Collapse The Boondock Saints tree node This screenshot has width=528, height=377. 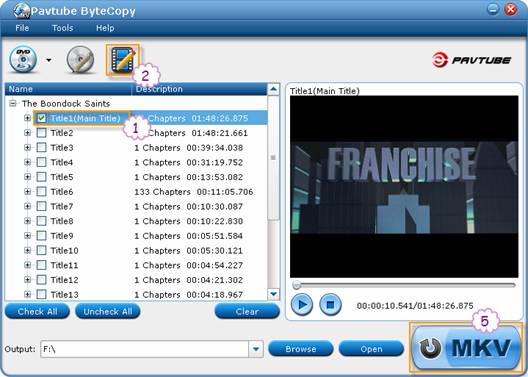12,103
